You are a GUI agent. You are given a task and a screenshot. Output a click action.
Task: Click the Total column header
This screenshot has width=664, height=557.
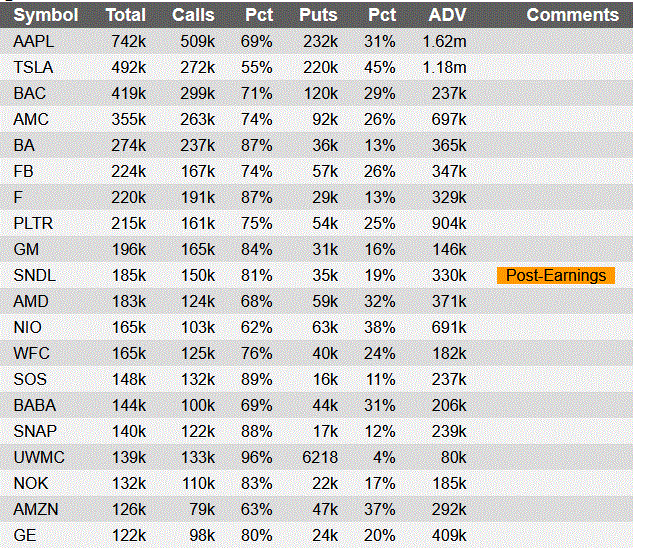click(x=126, y=15)
